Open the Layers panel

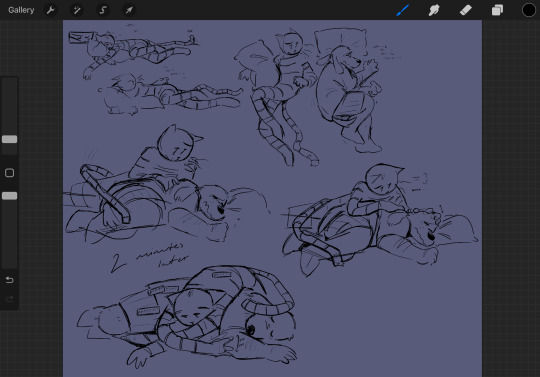pos(497,10)
